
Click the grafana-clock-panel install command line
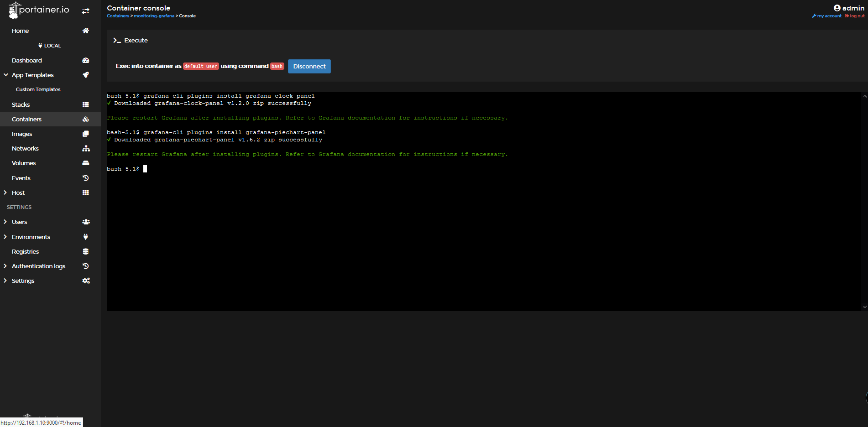[x=211, y=96]
